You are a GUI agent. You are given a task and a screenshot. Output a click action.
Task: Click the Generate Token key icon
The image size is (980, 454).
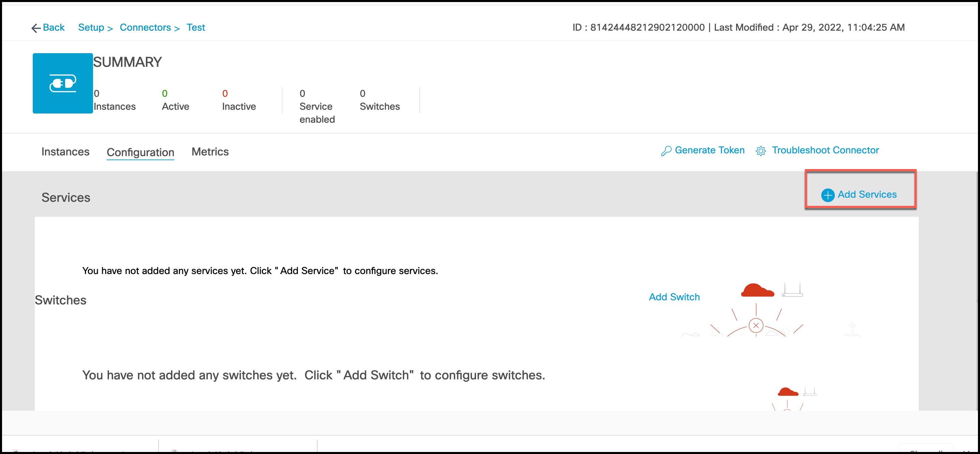coord(666,151)
